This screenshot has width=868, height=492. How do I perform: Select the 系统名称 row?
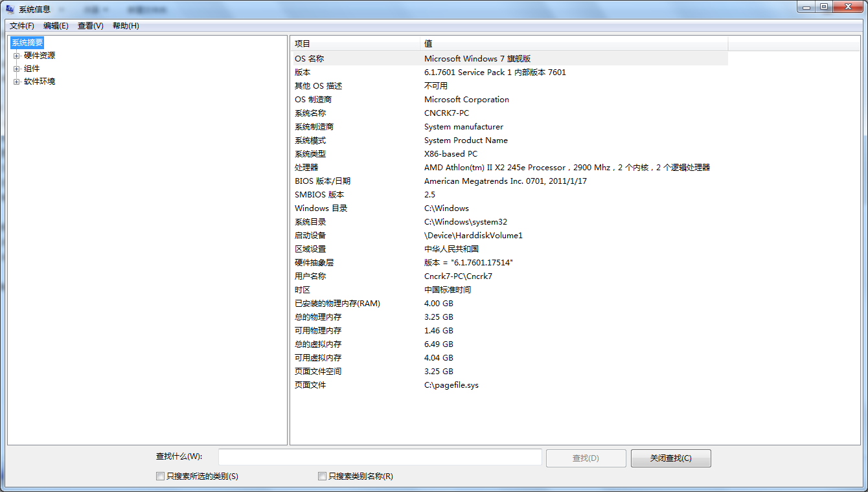pyautogui.click(x=509, y=113)
